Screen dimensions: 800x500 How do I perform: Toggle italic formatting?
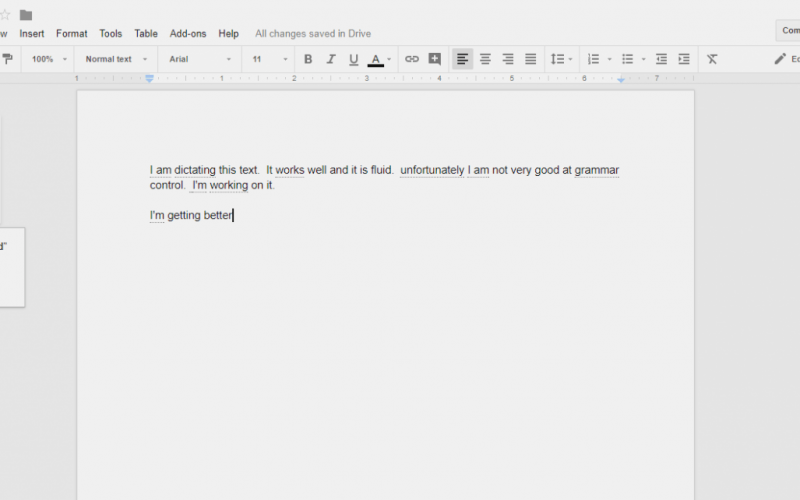click(331, 59)
